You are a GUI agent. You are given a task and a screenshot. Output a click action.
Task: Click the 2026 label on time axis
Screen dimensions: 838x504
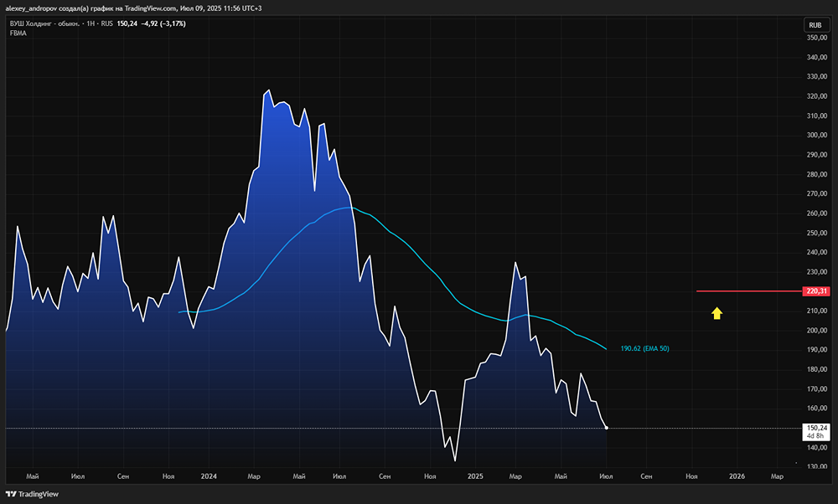click(737, 476)
